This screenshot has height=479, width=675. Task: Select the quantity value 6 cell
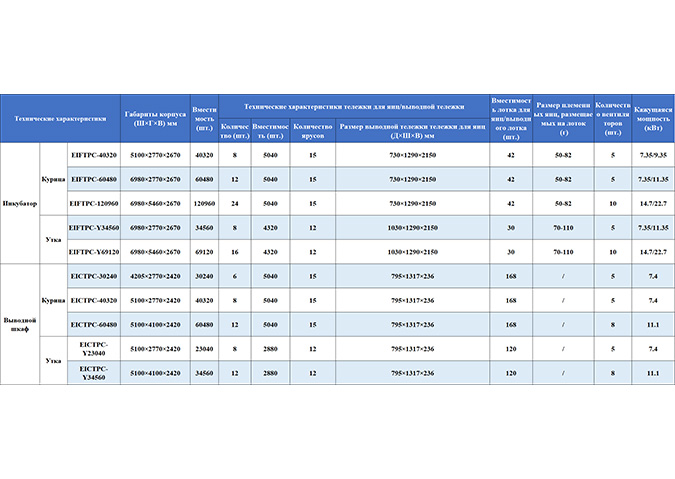coord(235,276)
